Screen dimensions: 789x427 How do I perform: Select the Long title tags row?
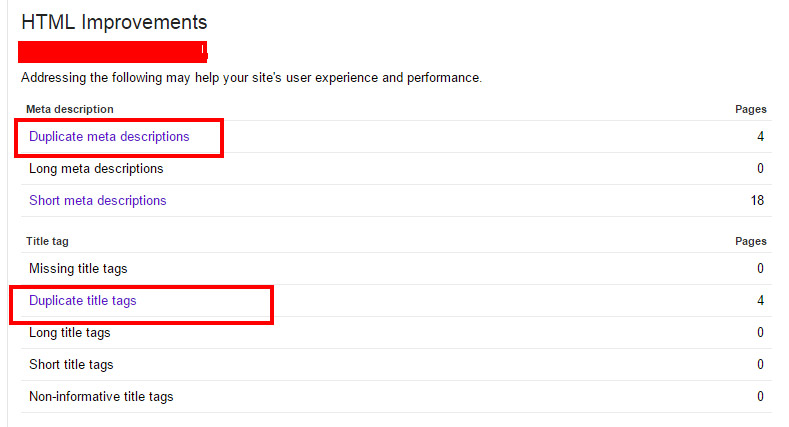point(396,332)
